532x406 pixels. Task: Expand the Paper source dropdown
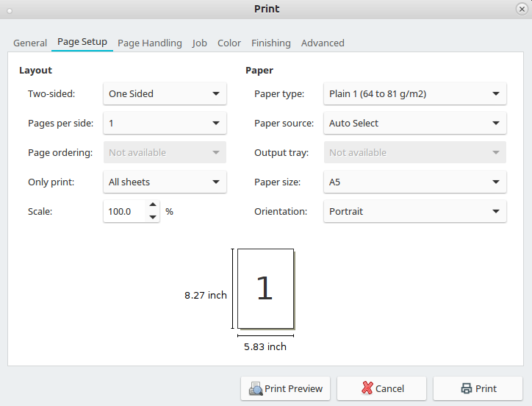(x=414, y=123)
